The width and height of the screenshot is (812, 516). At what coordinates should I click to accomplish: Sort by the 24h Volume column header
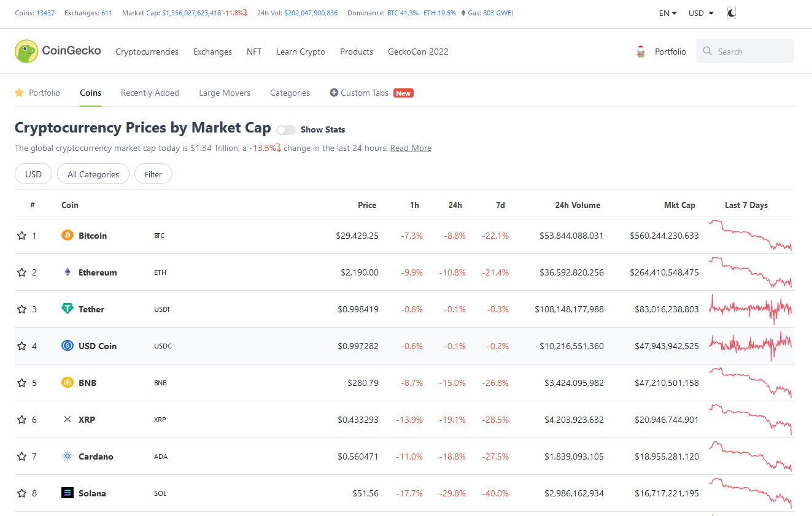pyautogui.click(x=578, y=205)
